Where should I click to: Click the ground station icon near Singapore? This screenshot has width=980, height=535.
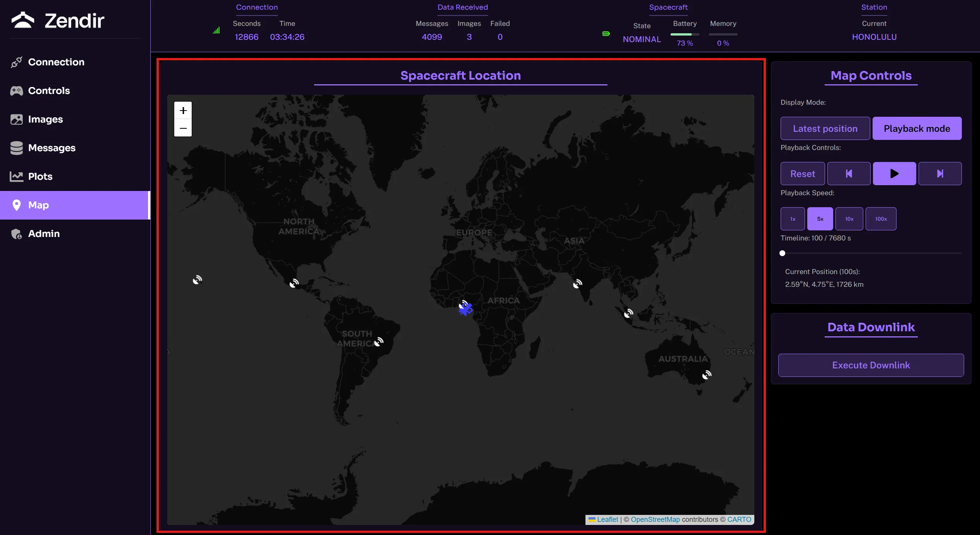[x=629, y=313]
